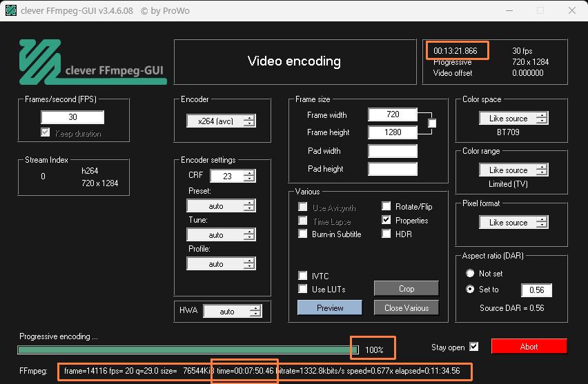Screen dimensions: 588x384
Task: Click the clever FFmpeg-GUI green logo
Action: [92, 62]
